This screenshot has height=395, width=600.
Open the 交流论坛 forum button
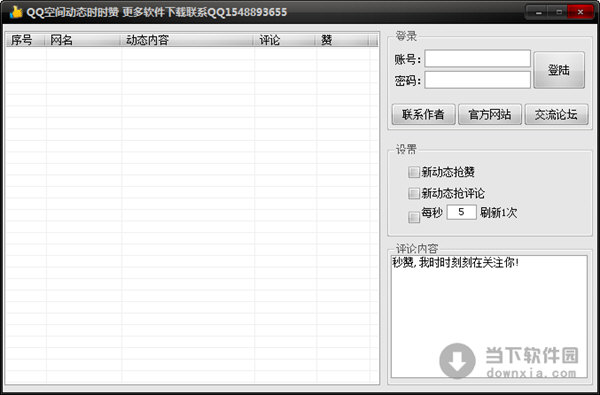tap(556, 114)
